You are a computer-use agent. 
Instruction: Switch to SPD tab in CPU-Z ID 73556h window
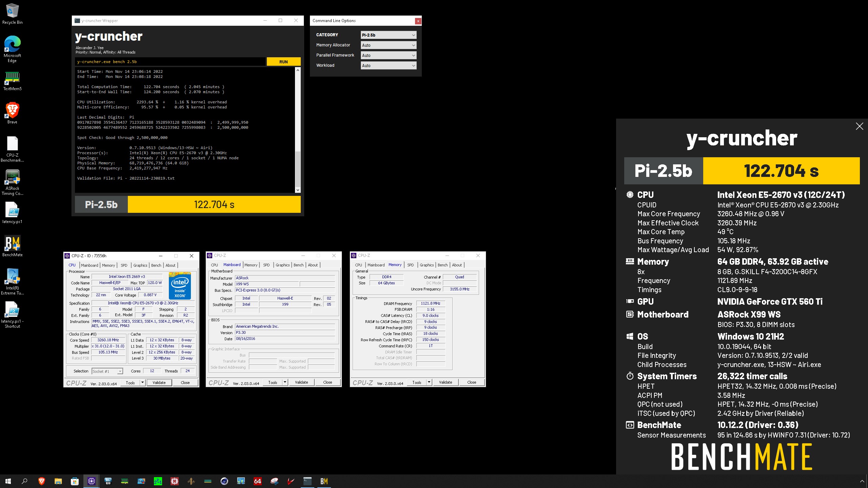click(x=124, y=265)
